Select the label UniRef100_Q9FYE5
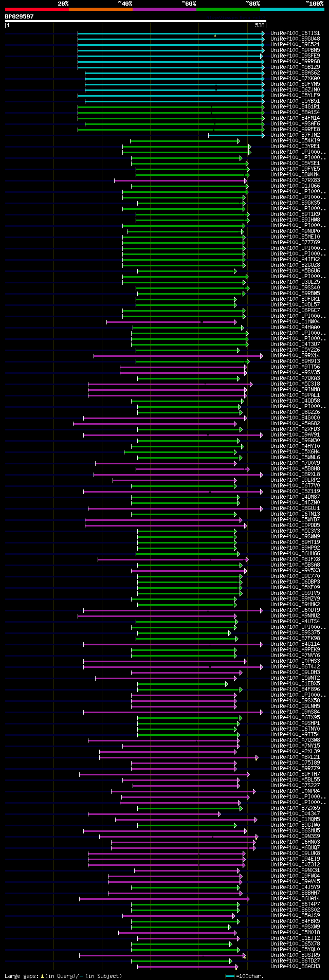 (295, 169)
